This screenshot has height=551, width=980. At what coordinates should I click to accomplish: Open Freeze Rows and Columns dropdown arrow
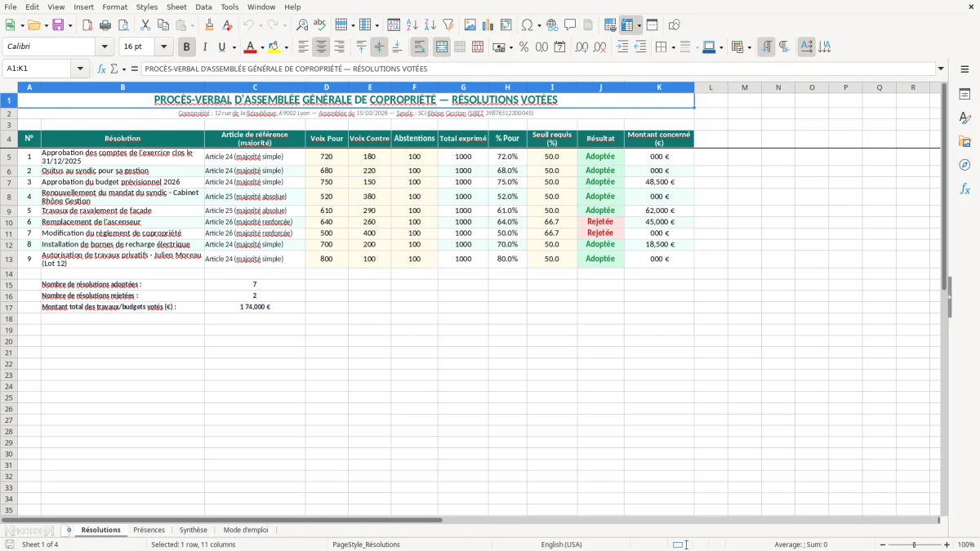pyautogui.click(x=639, y=25)
